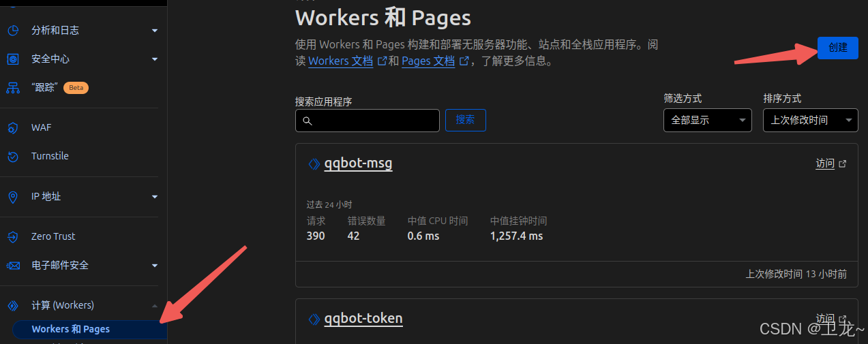
Task: Click the 搜索应用程序 input field
Action: (368, 121)
